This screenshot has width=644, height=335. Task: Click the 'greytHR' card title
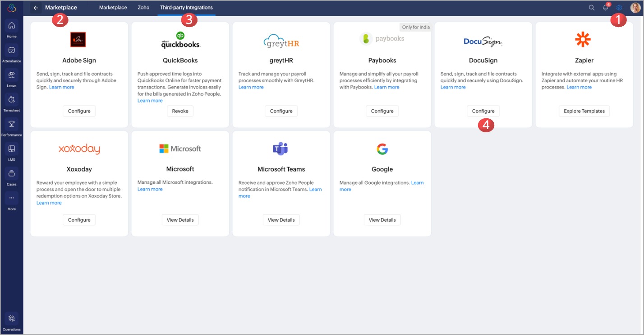[x=281, y=60]
